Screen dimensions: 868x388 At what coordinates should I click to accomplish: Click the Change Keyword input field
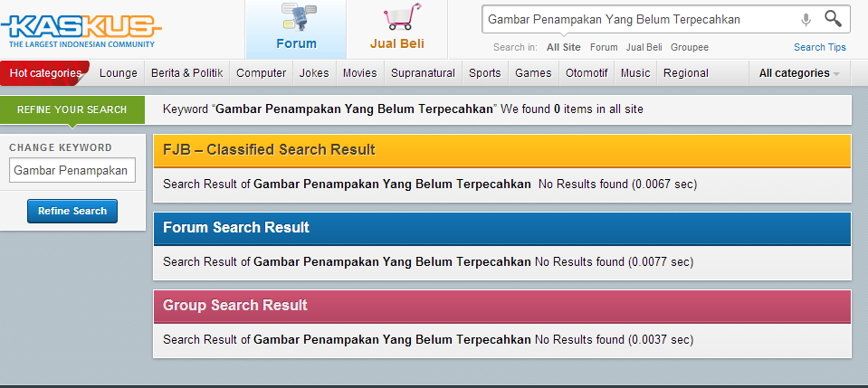72,170
